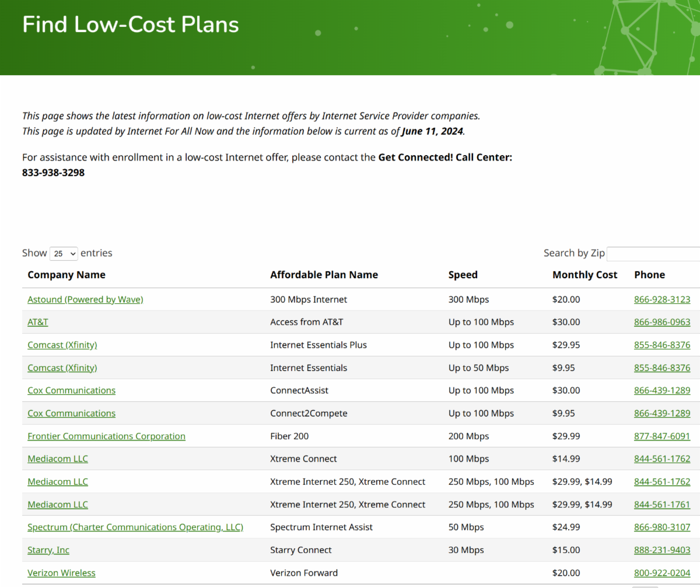Viewport: 700px width, 588px height.
Task: Click the Phone column header
Action: pyautogui.click(x=649, y=275)
